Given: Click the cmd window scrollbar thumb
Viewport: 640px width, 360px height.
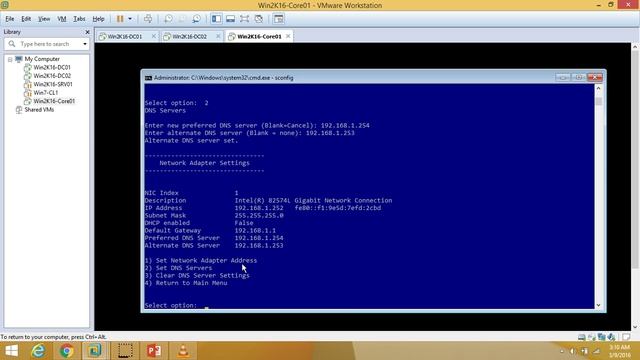Looking at the screenshot, I should [598, 101].
